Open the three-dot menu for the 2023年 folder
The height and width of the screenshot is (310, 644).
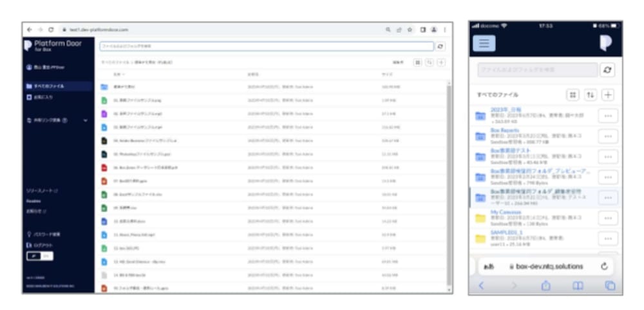(608, 115)
